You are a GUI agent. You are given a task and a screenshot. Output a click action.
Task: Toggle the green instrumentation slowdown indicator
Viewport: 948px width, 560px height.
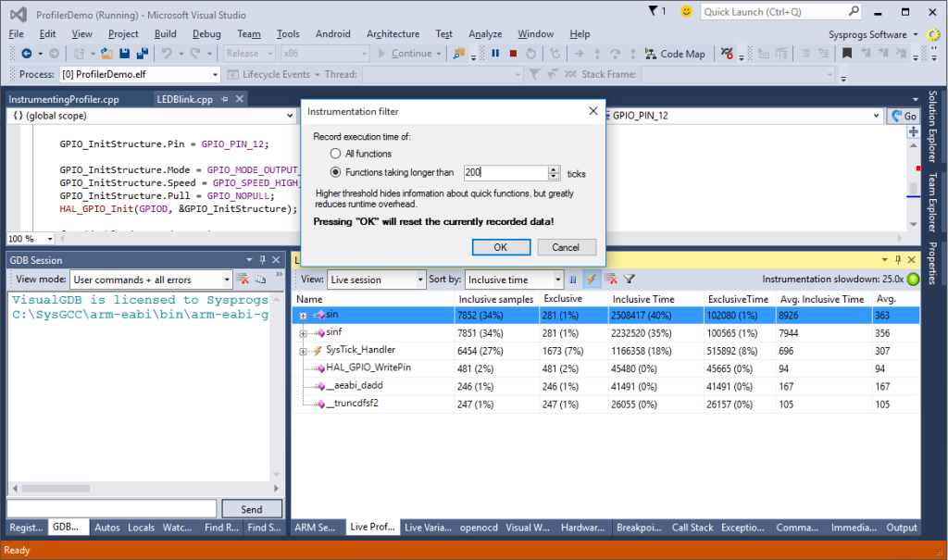pyautogui.click(x=914, y=279)
